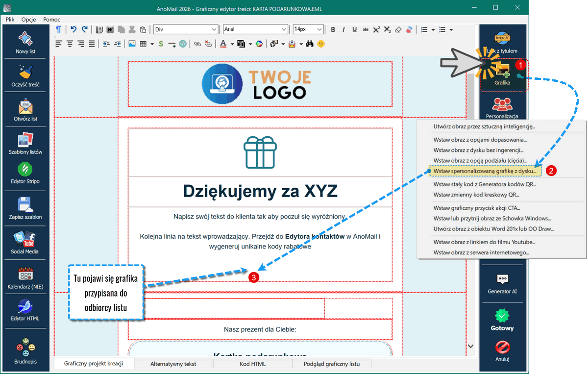This screenshot has width=588, height=374.
Task: Select Wstaw spersonalizowaną grafikę z dysku
Action: click(485, 171)
